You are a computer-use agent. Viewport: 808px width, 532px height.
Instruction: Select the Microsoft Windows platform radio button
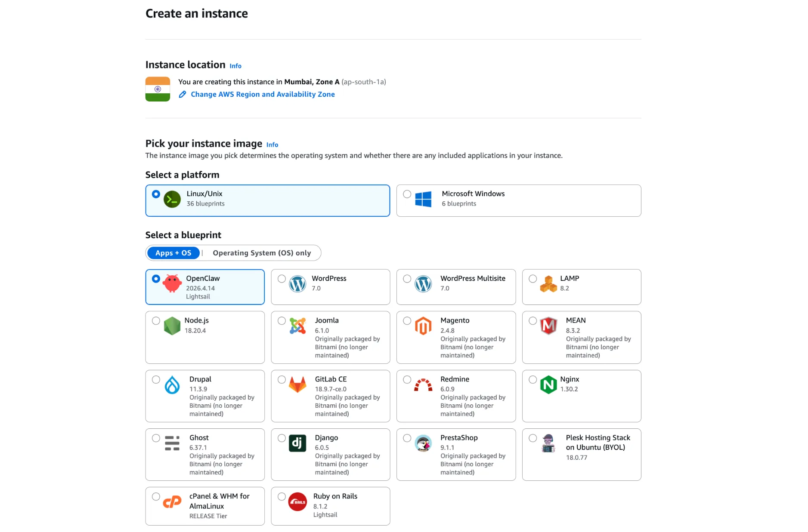[407, 194]
